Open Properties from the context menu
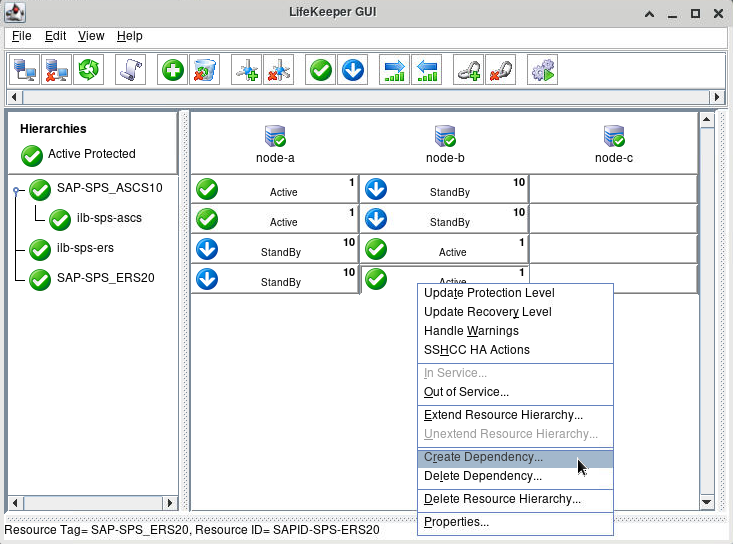This screenshot has width=733, height=544. coord(456,522)
